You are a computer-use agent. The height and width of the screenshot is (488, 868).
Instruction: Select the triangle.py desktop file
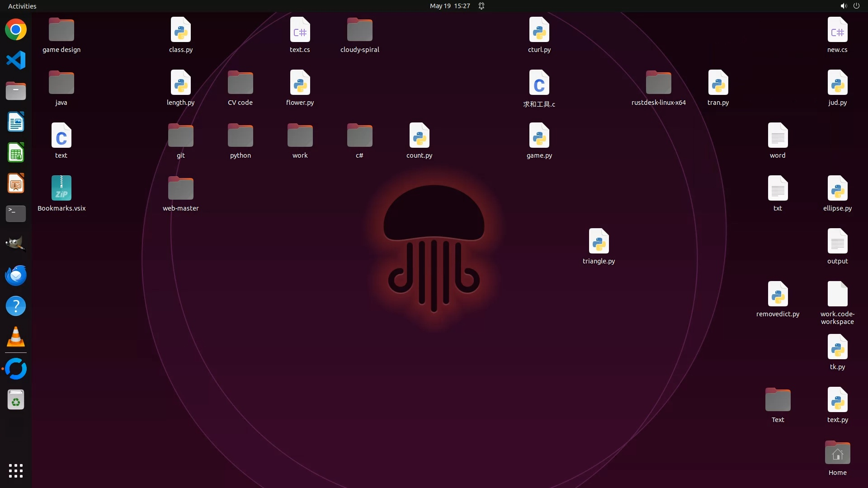coord(599,241)
